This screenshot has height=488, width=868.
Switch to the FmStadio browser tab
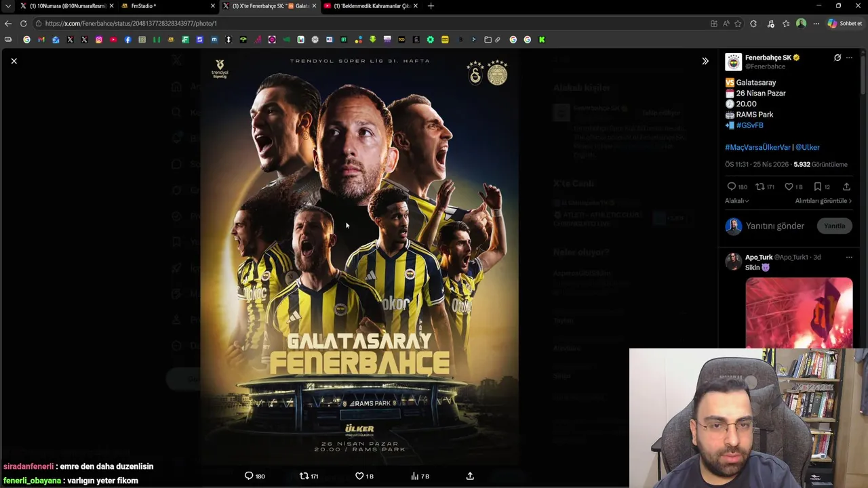pyautogui.click(x=167, y=6)
